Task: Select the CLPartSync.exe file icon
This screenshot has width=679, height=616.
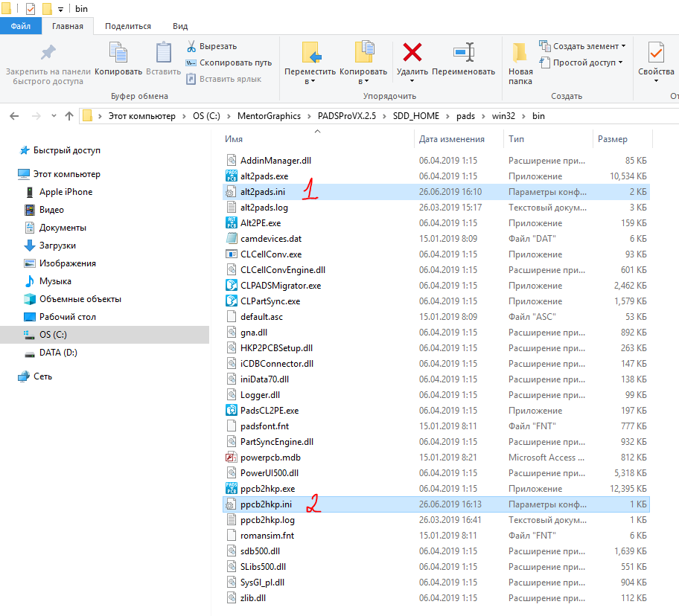Action: 232,301
